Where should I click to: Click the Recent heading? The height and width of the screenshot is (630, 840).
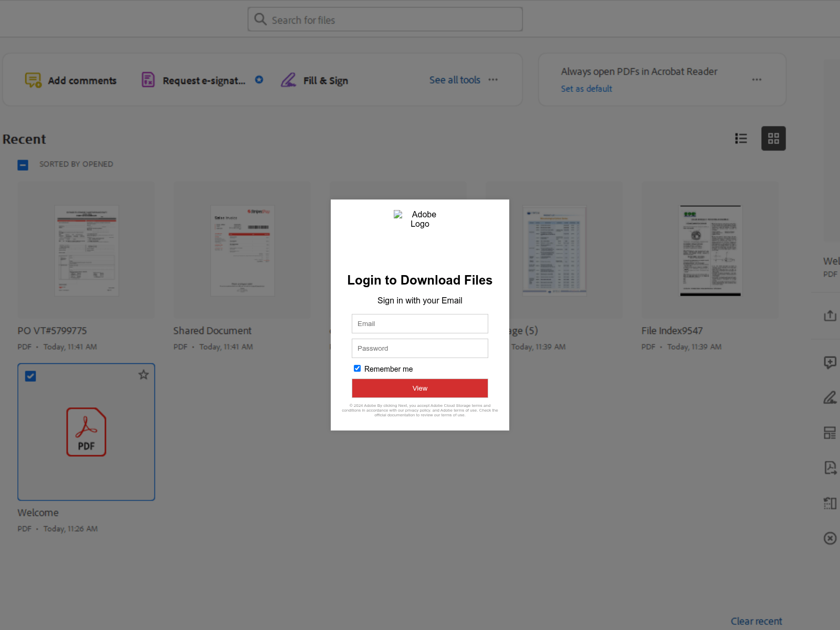[x=24, y=139]
